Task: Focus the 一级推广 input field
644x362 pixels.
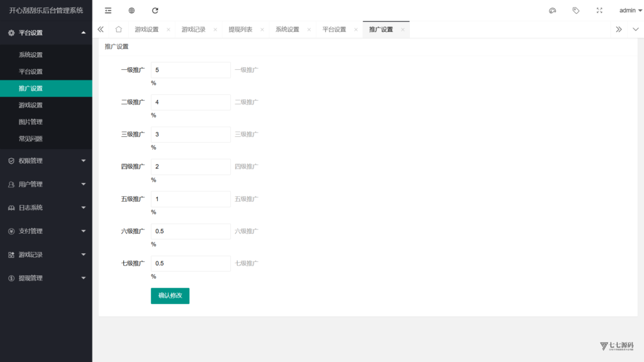Action: tap(191, 70)
